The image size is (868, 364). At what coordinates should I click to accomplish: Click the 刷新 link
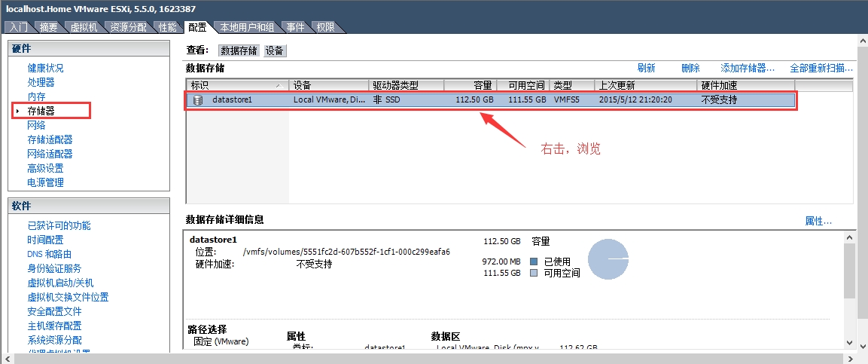point(646,68)
